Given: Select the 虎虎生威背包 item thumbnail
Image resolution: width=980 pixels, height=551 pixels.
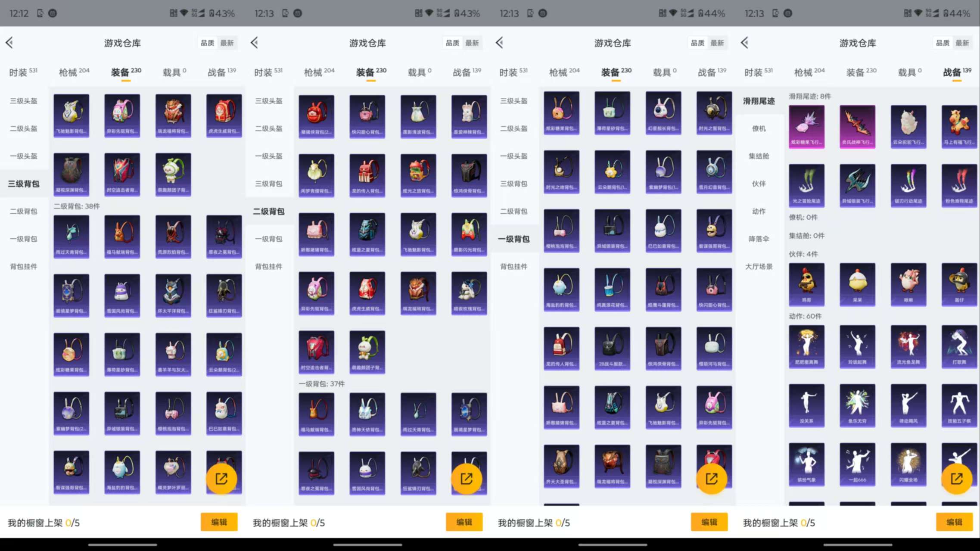Looking at the screenshot, I should click(224, 115).
